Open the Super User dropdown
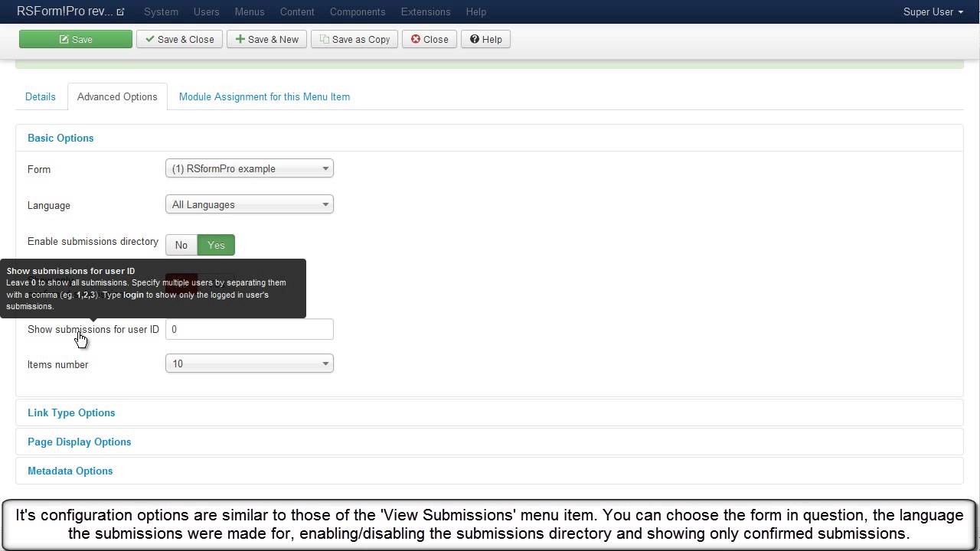 [933, 11]
